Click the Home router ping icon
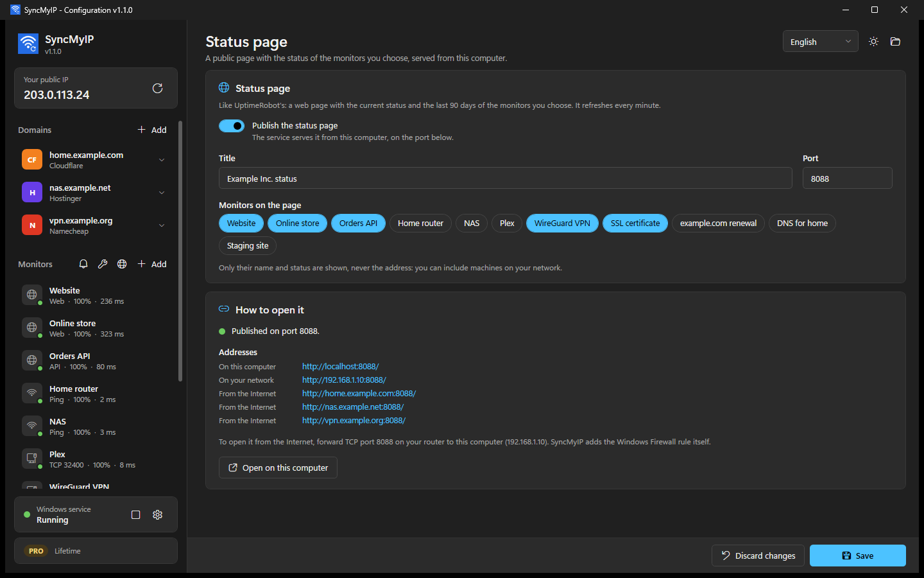 pos(32,393)
